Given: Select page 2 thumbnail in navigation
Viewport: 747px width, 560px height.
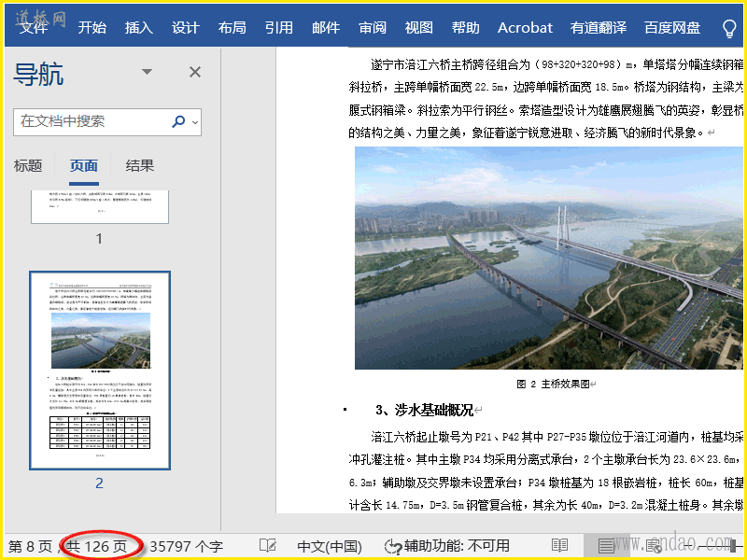Looking at the screenshot, I should click(x=100, y=370).
